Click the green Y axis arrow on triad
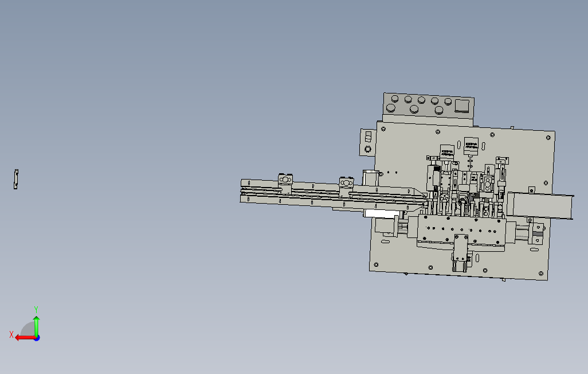The width and height of the screenshot is (588, 374). point(36,326)
